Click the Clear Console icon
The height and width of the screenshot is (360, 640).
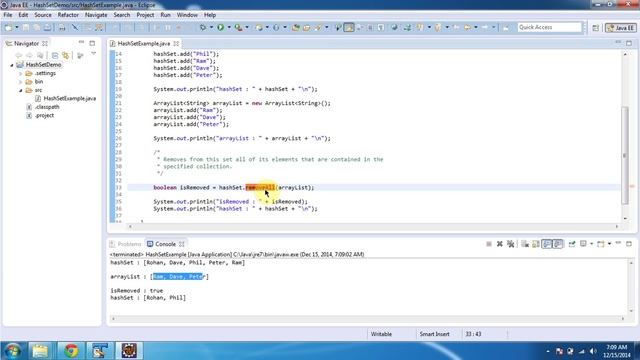click(x=525, y=244)
